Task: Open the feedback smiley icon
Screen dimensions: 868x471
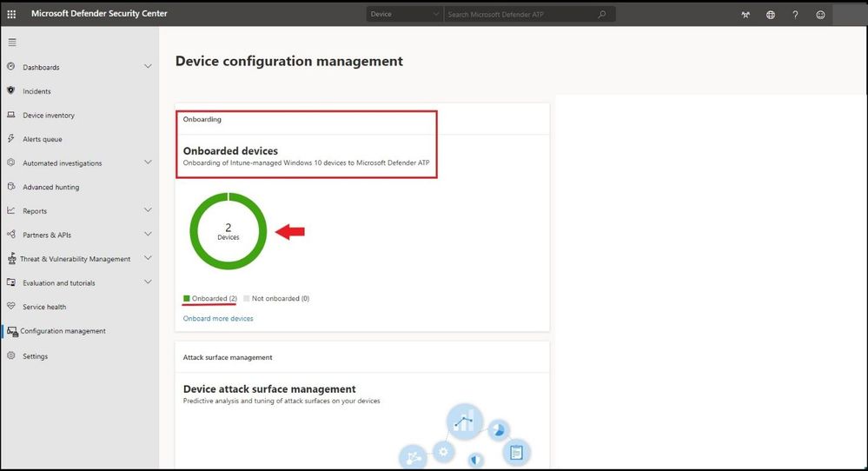Action: [820, 15]
